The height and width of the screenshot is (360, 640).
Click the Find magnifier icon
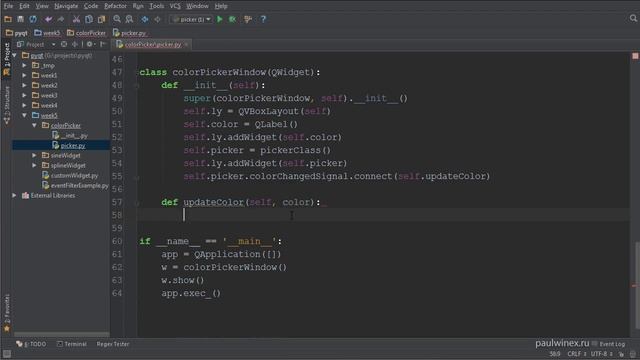[117, 19]
